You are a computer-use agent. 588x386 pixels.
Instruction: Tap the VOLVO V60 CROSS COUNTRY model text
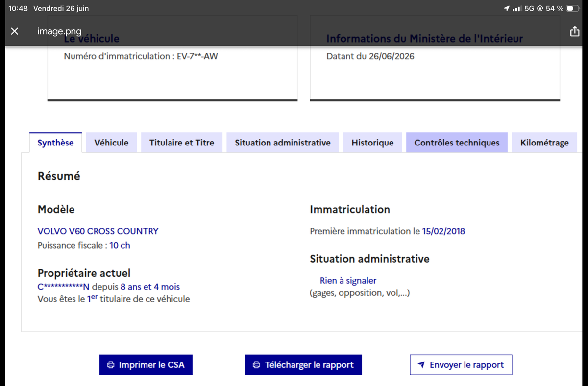pyautogui.click(x=98, y=231)
